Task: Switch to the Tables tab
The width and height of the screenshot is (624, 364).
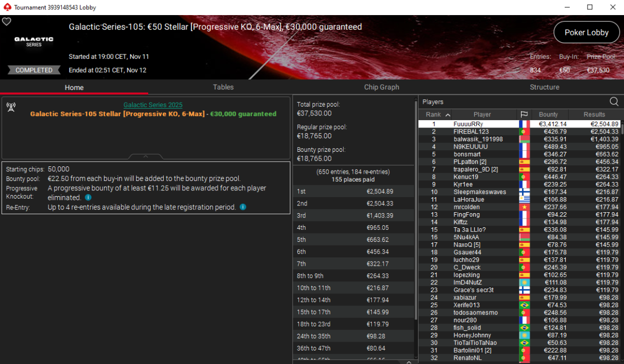Action: 223,87
